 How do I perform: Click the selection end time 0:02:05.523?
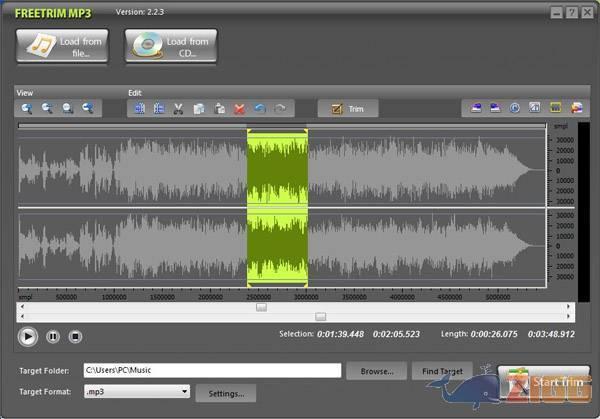(396, 334)
